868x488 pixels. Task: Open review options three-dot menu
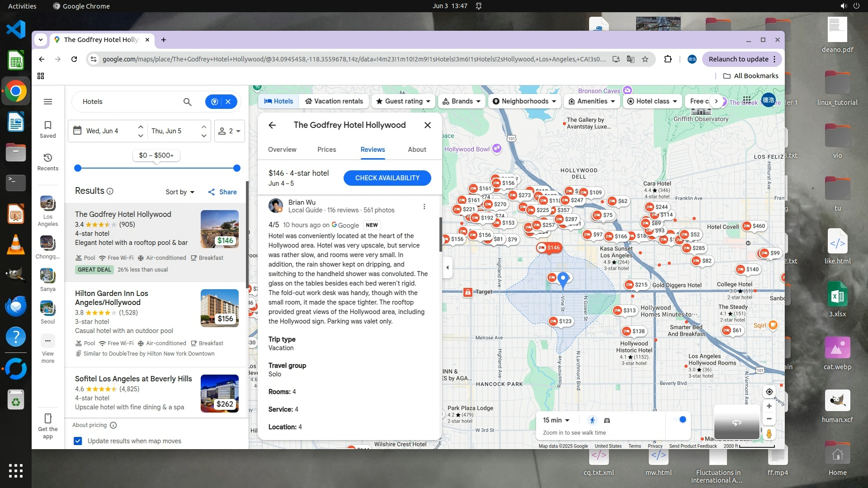(424, 206)
